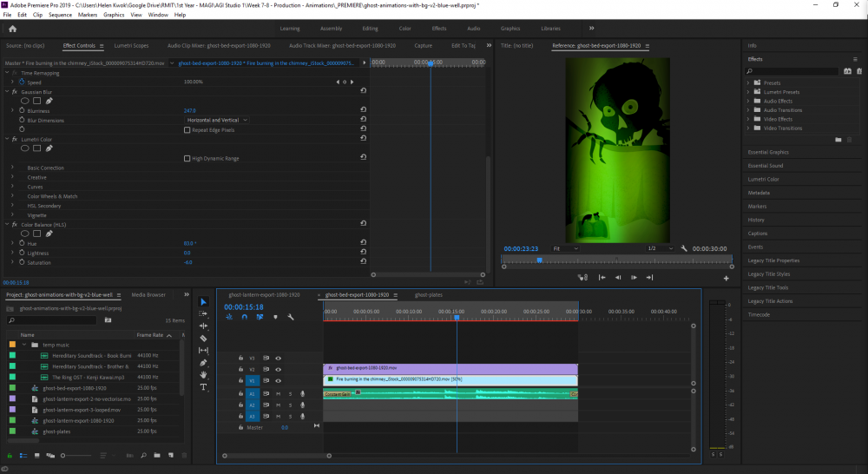This screenshot has width=868, height=474.
Task: Select the Track Select Forward tool
Action: pos(203,314)
